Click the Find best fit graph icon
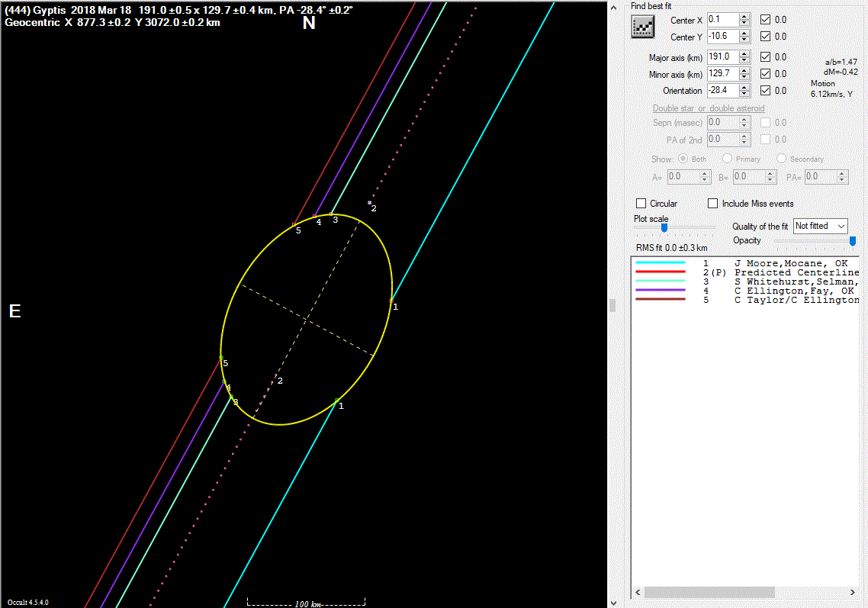The width and height of the screenshot is (868, 608). (643, 27)
